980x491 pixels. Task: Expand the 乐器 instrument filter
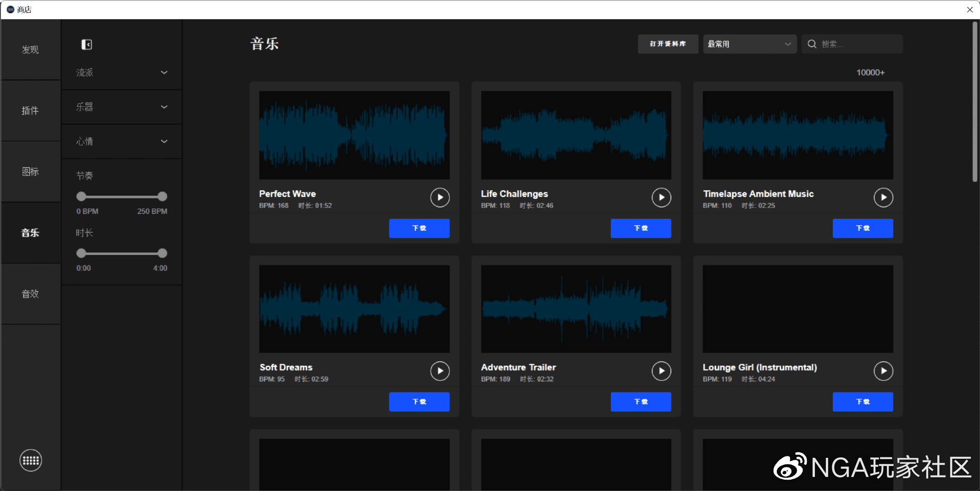click(x=121, y=107)
